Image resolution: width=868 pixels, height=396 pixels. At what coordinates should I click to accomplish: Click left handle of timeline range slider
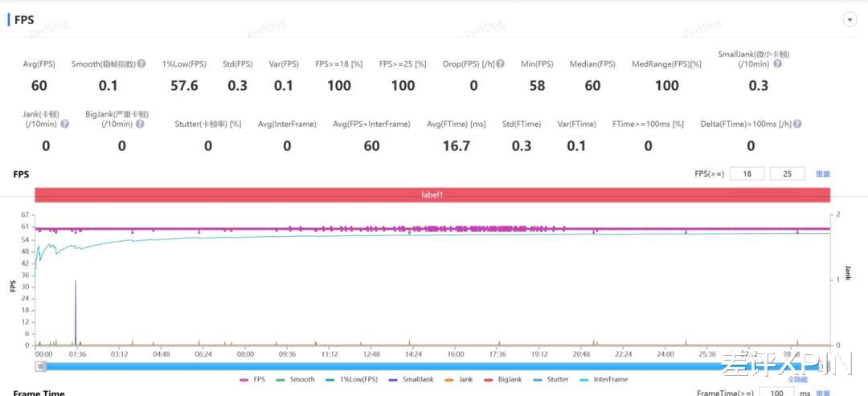(x=41, y=366)
